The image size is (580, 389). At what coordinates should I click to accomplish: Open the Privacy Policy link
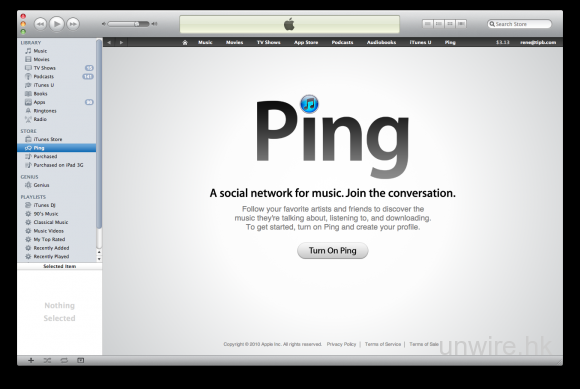pyautogui.click(x=341, y=344)
